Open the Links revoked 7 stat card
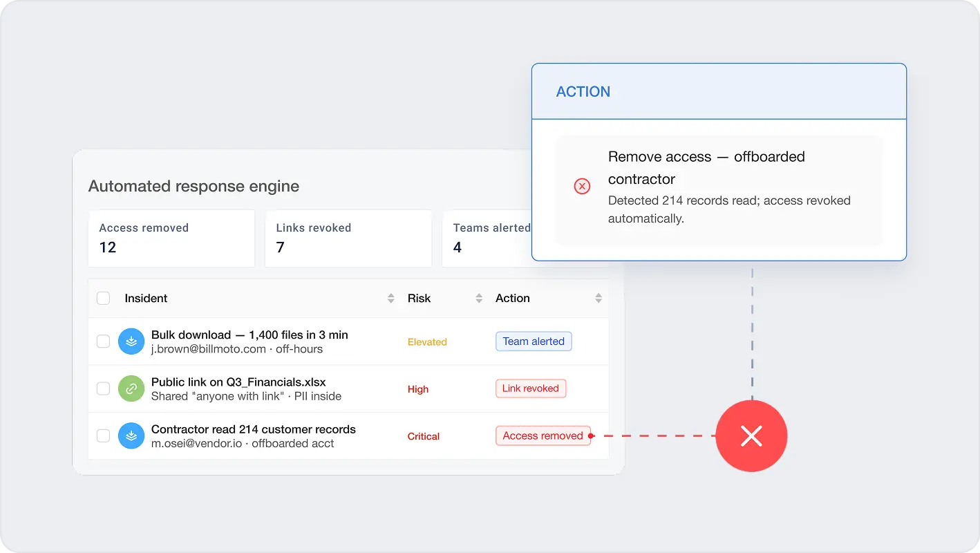Screen dimensions: 980x553 click(x=348, y=238)
